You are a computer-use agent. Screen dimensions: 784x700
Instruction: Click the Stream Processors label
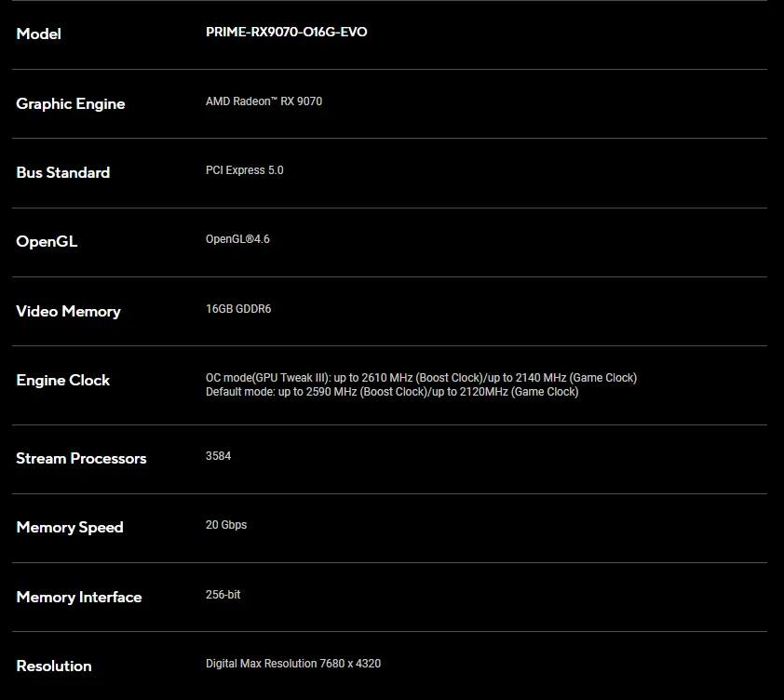pyautogui.click(x=81, y=458)
